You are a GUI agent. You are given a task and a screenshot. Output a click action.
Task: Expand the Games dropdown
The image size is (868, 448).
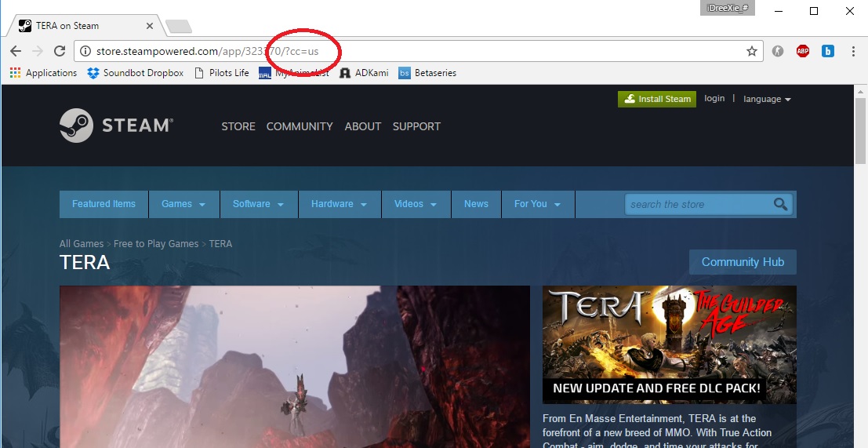click(183, 204)
